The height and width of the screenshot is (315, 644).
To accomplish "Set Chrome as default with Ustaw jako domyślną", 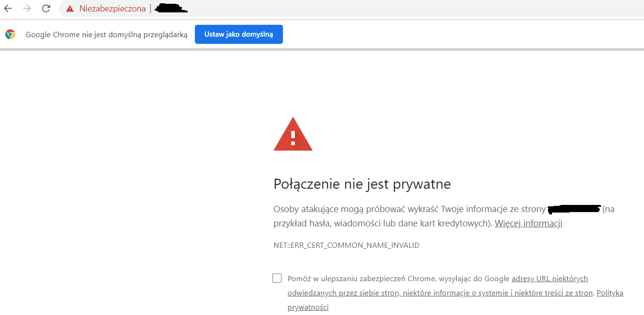I will tap(239, 34).
